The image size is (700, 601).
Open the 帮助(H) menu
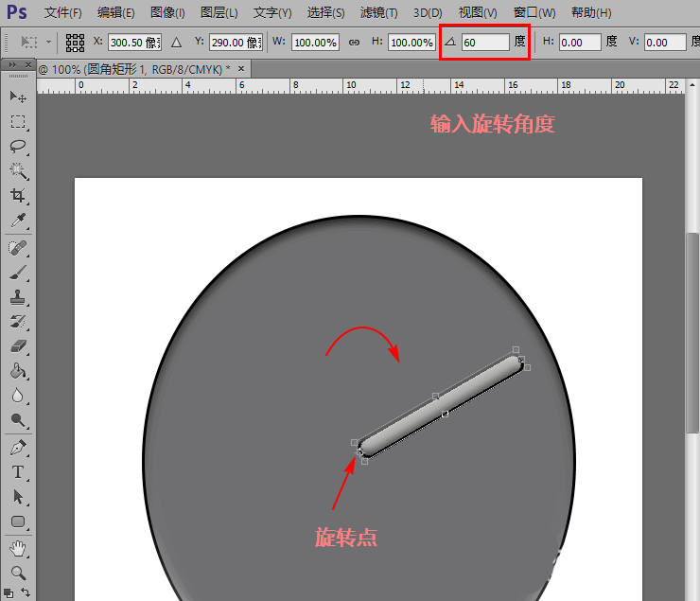[x=591, y=12]
